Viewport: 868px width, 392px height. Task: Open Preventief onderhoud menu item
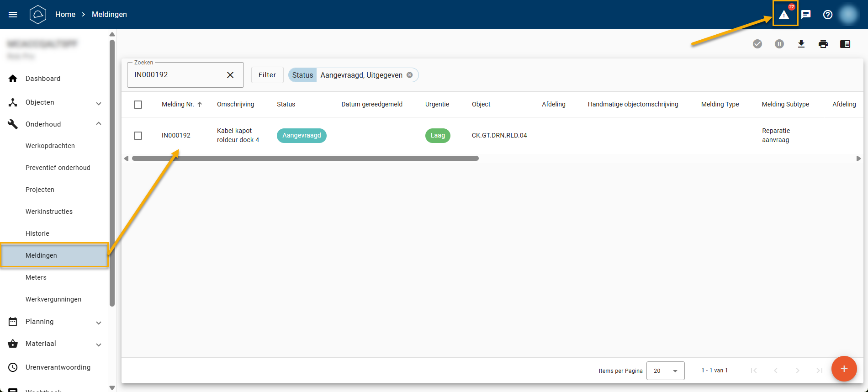(x=58, y=168)
